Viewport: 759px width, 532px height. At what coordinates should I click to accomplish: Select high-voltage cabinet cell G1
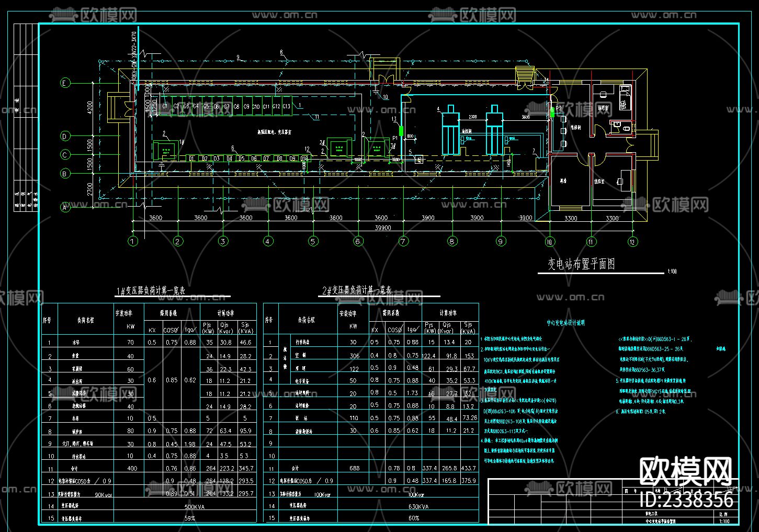coord(165,106)
